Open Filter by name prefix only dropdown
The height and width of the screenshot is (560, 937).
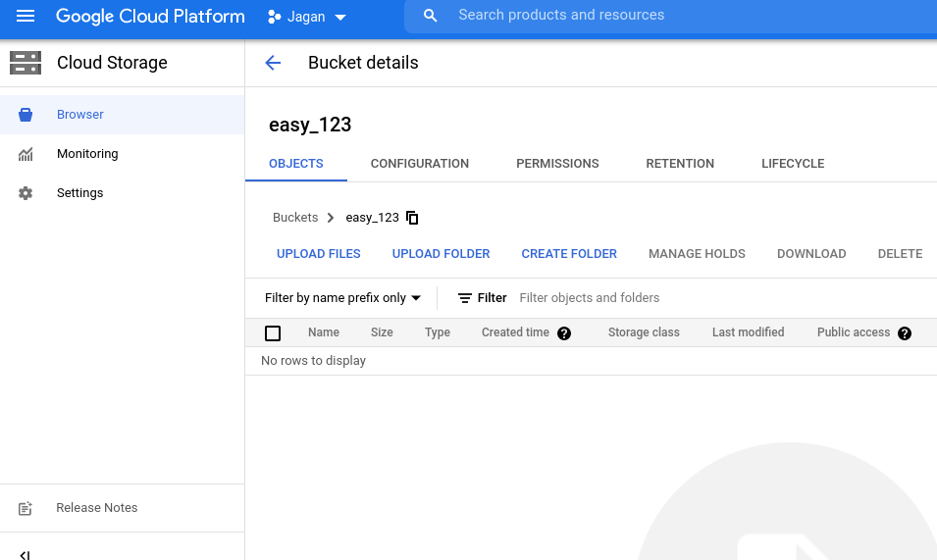tap(342, 298)
